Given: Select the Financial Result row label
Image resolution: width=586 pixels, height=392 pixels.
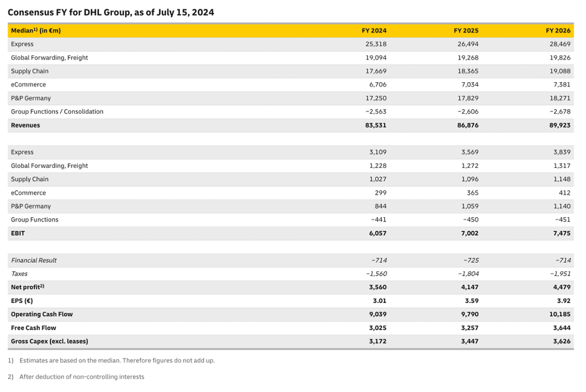Looking at the screenshot, I should click(33, 260).
